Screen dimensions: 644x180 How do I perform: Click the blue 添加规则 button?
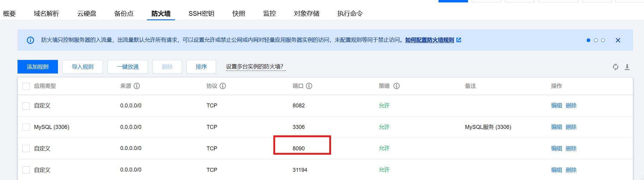tap(38, 67)
